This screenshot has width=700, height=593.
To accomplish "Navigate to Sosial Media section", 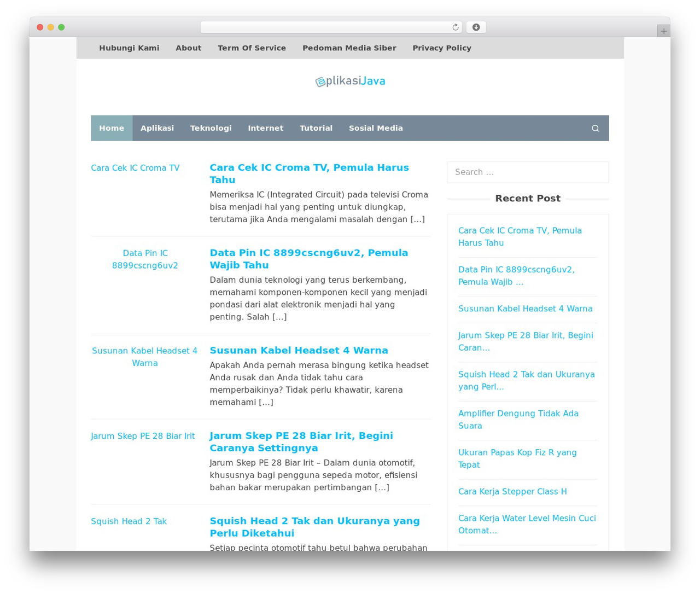I will (x=376, y=128).
